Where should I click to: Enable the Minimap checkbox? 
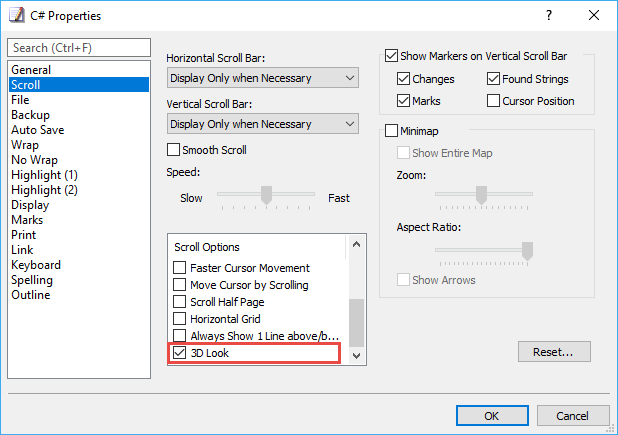point(391,130)
